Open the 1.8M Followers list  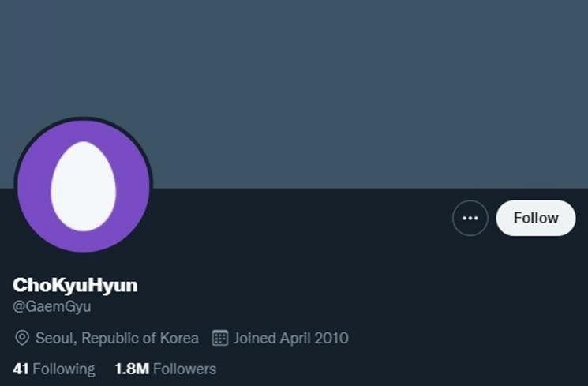[x=166, y=369]
